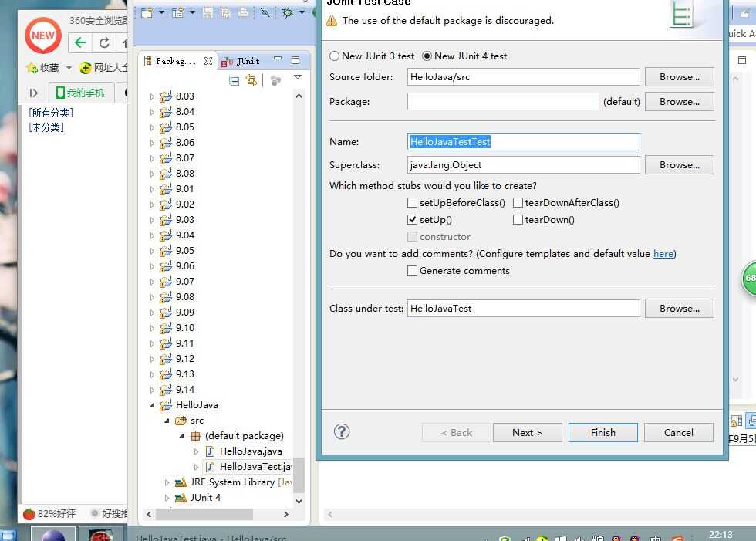The width and height of the screenshot is (756, 541).
Task: Enable the setUpBeforeClass() checkbox
Action: pyautogui.click(x=412, y=202)
